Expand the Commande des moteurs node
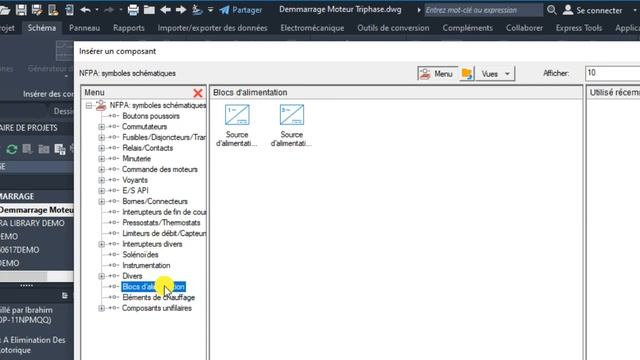This screenshot has height=360, width=640. (x=102, y=169)
